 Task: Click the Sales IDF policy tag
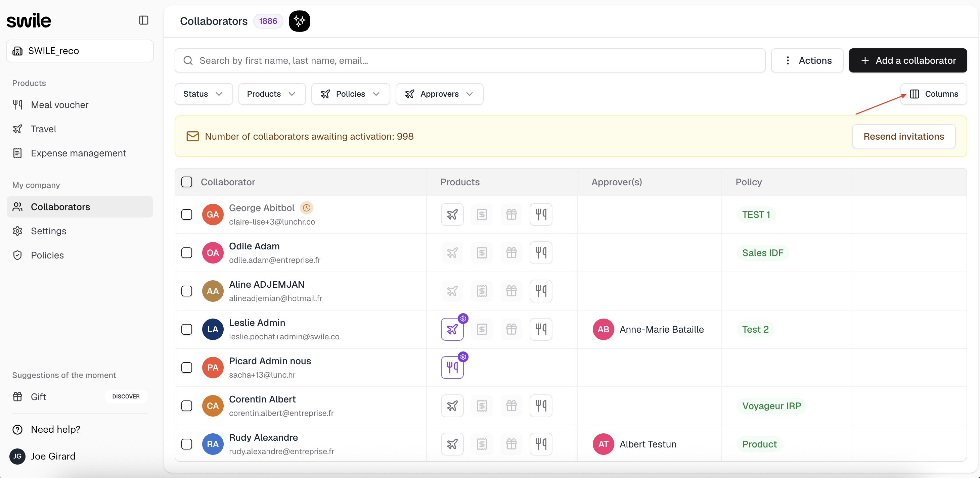point(763,253)
